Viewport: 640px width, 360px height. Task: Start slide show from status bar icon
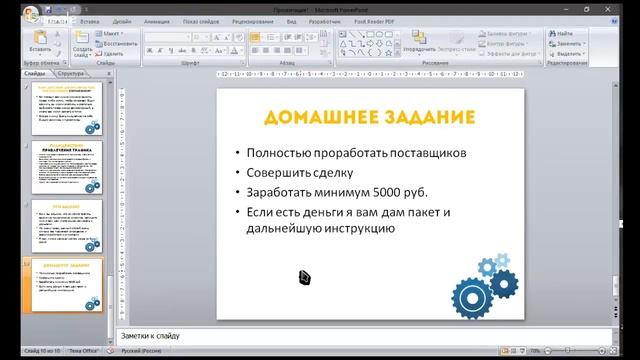click(522, 351)
